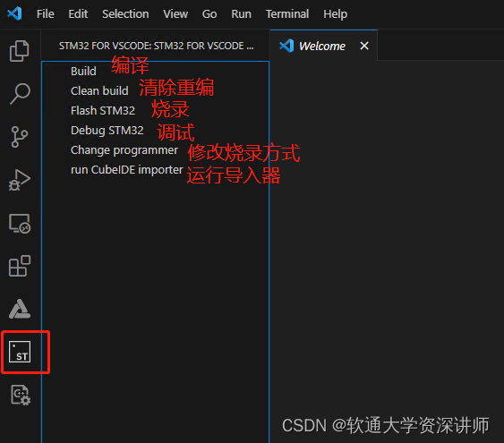Open the View menu
This screenshot has height=443, width=504.
tap(175, 13)
